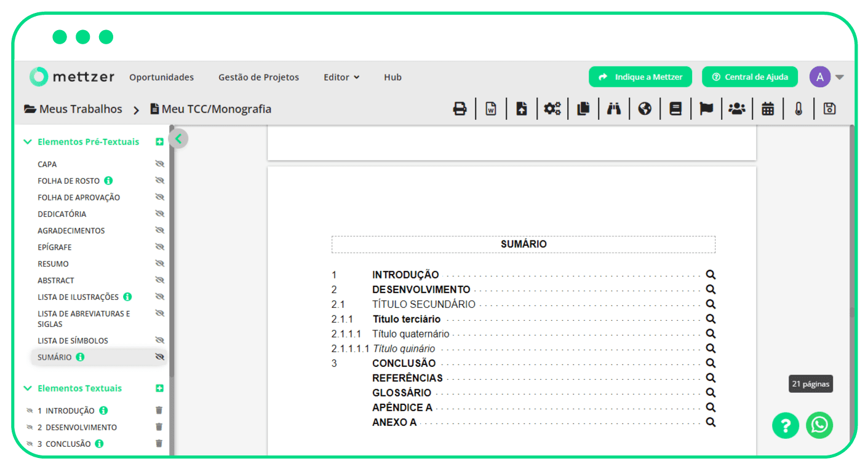The image size is (868, 469).
Task: Click Título quinário entry in summary
Action: click(x=404, y=349)
